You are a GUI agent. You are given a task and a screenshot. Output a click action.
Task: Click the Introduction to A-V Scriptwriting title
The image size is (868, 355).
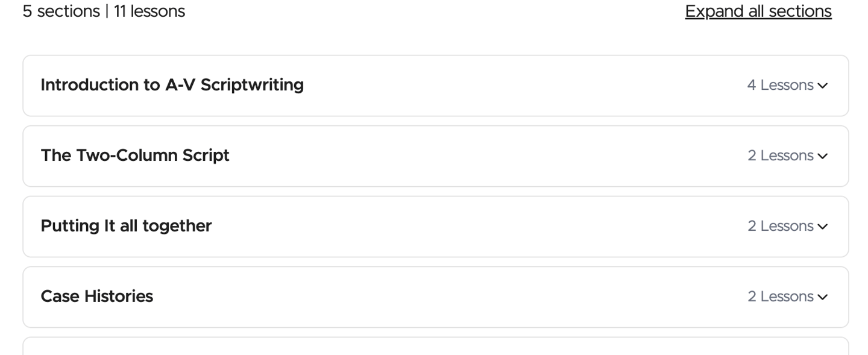172,85
